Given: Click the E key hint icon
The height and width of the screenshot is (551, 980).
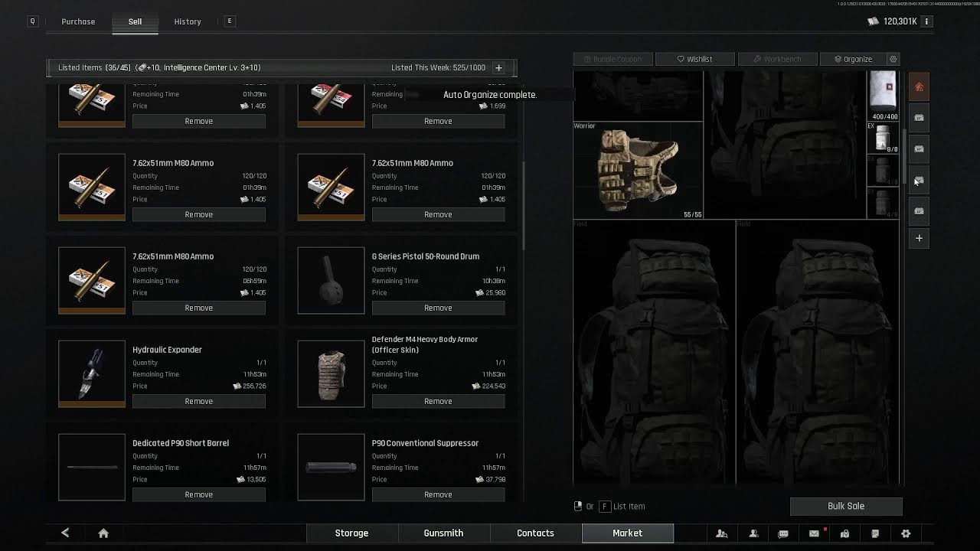Looking at the screenshot, I should [230, 21].
